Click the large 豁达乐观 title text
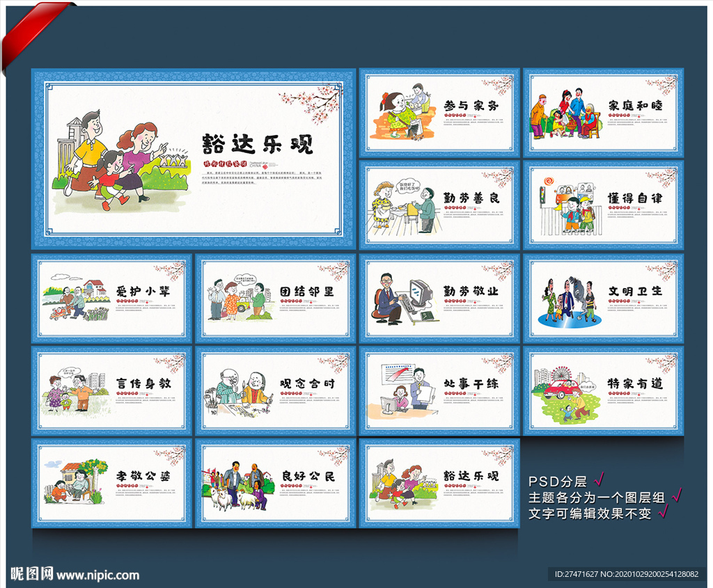This screenshot has height=588, width=713. [258, 144]
